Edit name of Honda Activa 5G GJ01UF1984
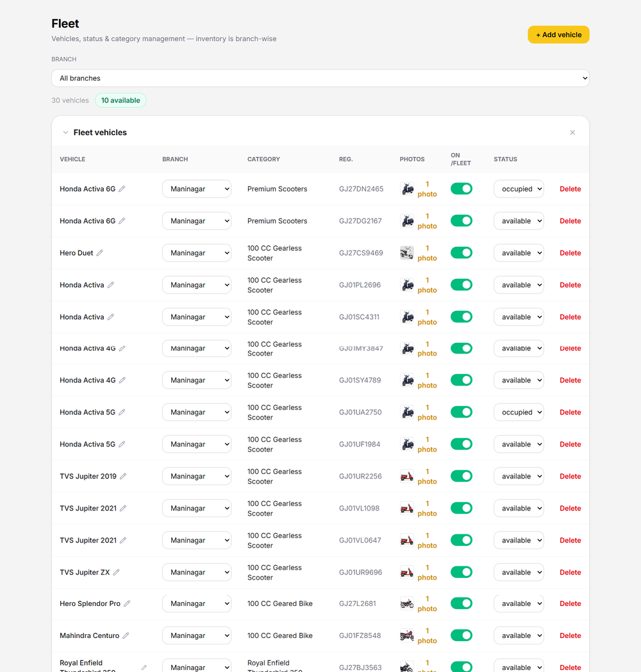 122,445
